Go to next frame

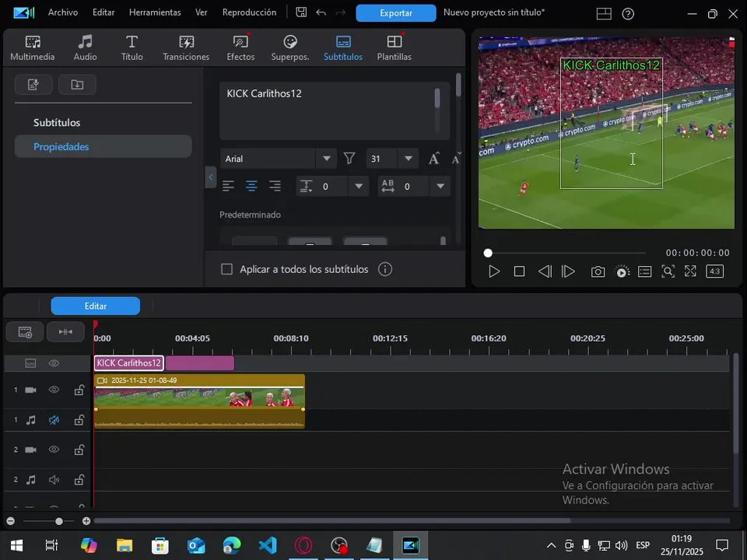(x=568, y=271)
